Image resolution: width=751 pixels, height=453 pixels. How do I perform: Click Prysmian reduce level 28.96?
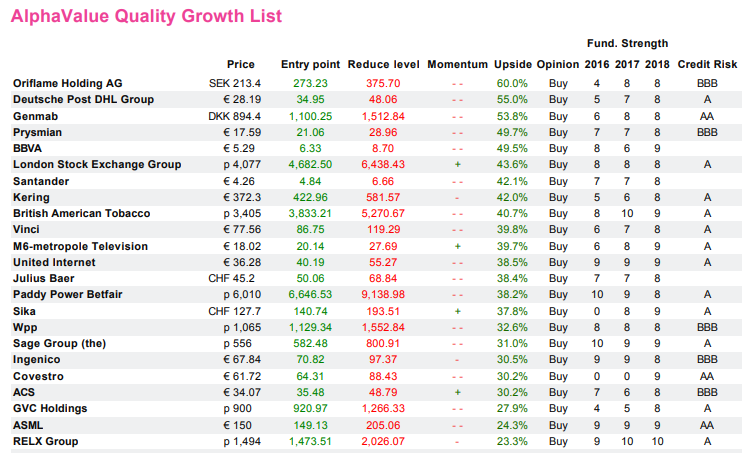[x=383, y=132]
